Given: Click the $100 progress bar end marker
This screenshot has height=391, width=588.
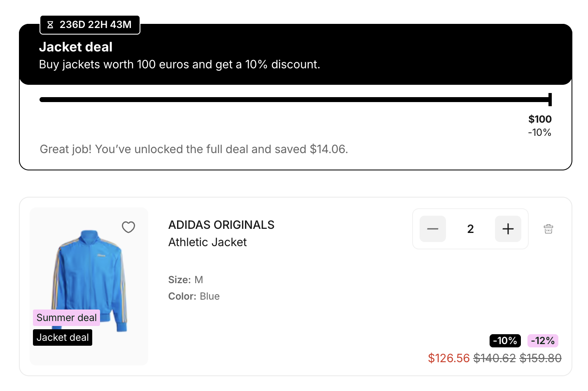Looking at the screenshot, I should (x=550, y=100).
